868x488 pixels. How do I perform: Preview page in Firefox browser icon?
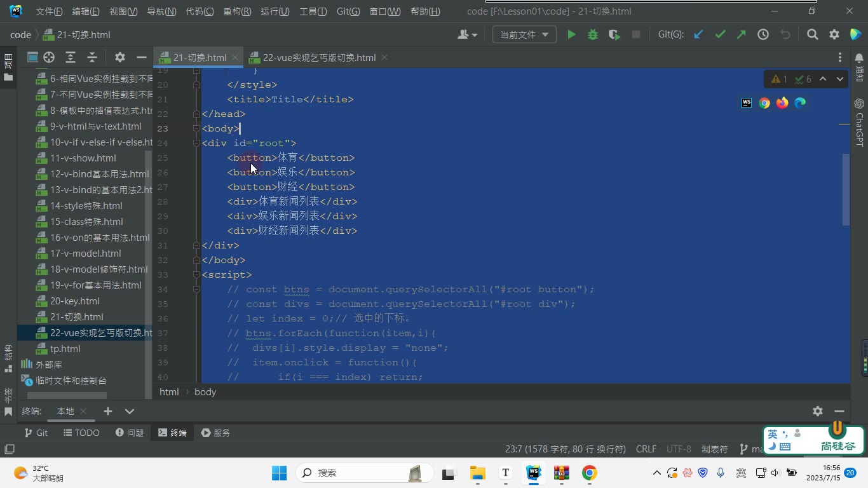(782, 103)
